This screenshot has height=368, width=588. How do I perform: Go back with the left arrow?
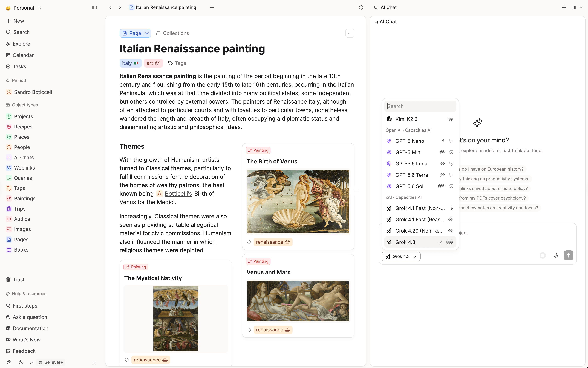tap(110, 8)
